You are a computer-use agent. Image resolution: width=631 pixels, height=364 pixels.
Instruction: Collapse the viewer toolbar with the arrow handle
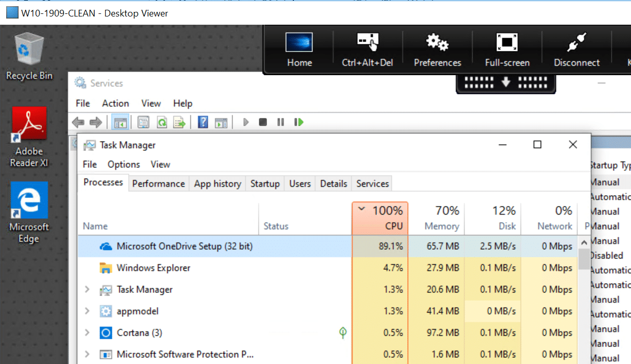(506, 83)
